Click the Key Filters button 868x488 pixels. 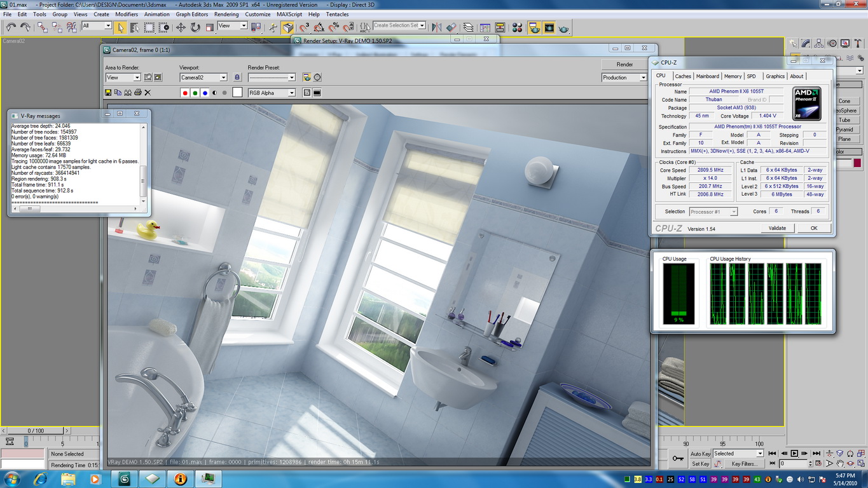click(x=745, y=464)
